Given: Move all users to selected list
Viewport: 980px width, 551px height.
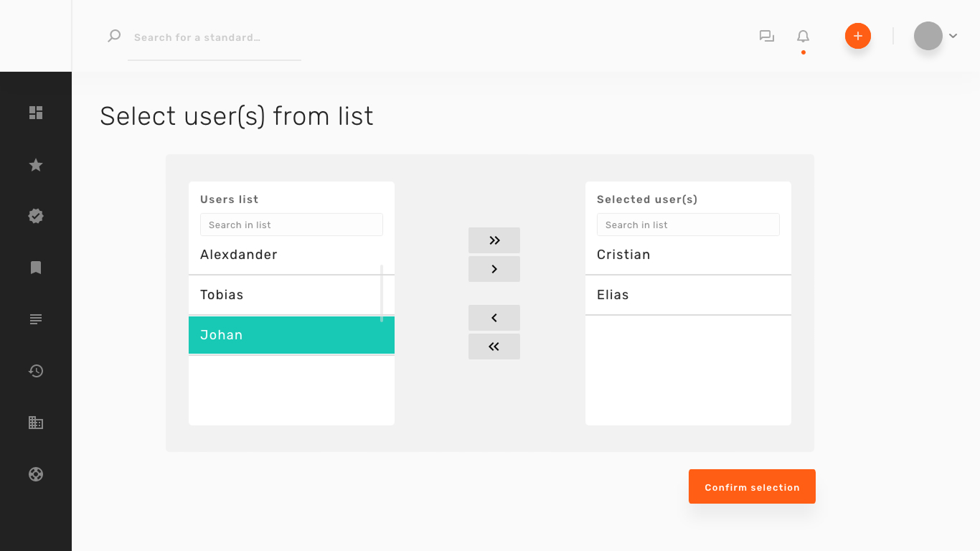Looking at the screenshot, I should coord(494,240).
